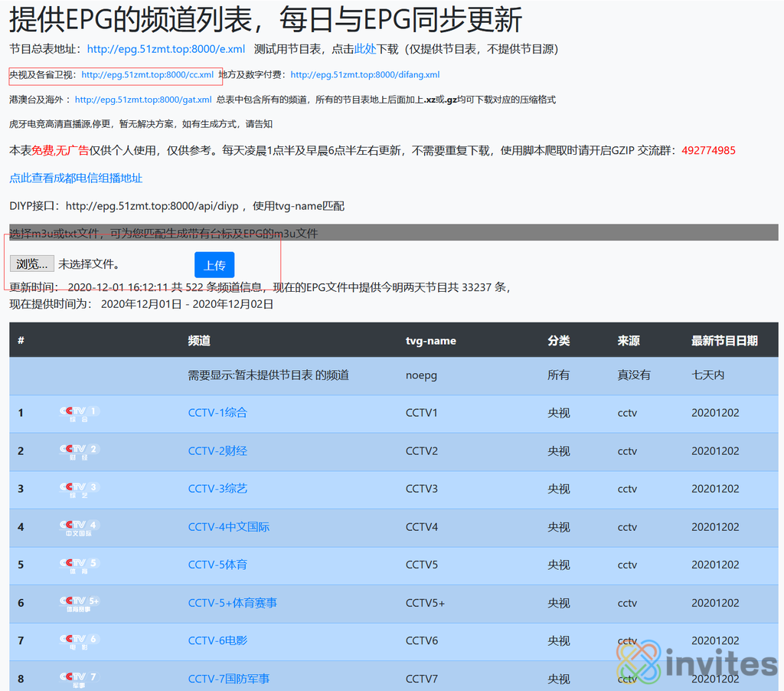Click the CCTV1 tvg-name cell

[x=422, y=413]
